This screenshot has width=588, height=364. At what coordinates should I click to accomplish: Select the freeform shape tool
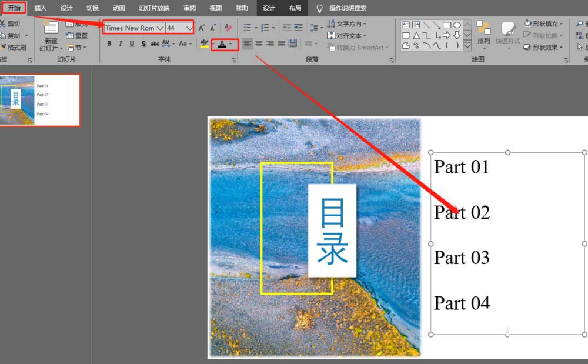[x=406, y=46]
